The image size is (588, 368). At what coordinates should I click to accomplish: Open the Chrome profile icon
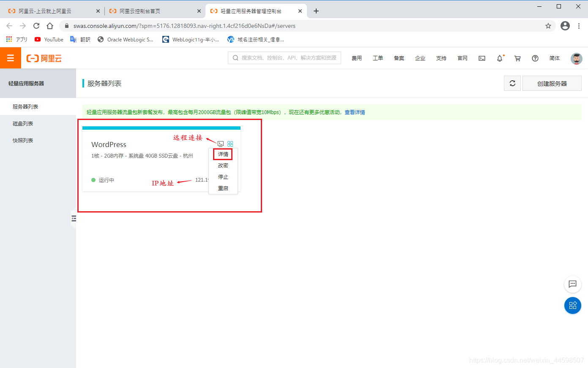pos(565,26)
